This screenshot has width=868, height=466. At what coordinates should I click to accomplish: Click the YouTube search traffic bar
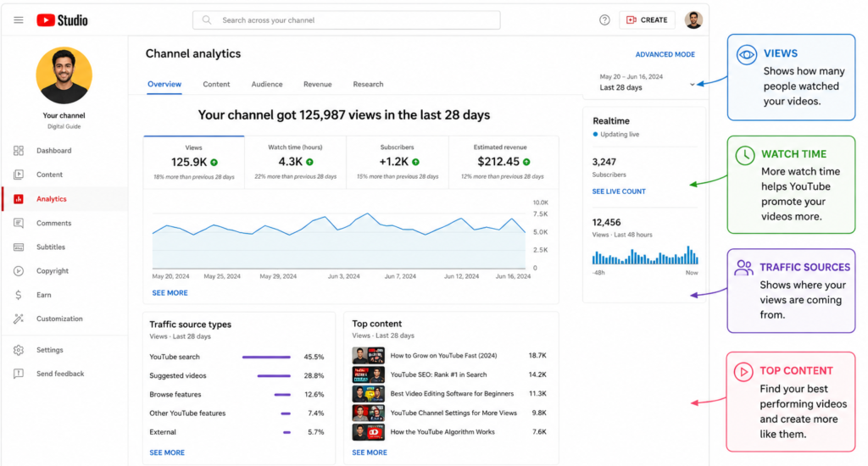point(266,357)
